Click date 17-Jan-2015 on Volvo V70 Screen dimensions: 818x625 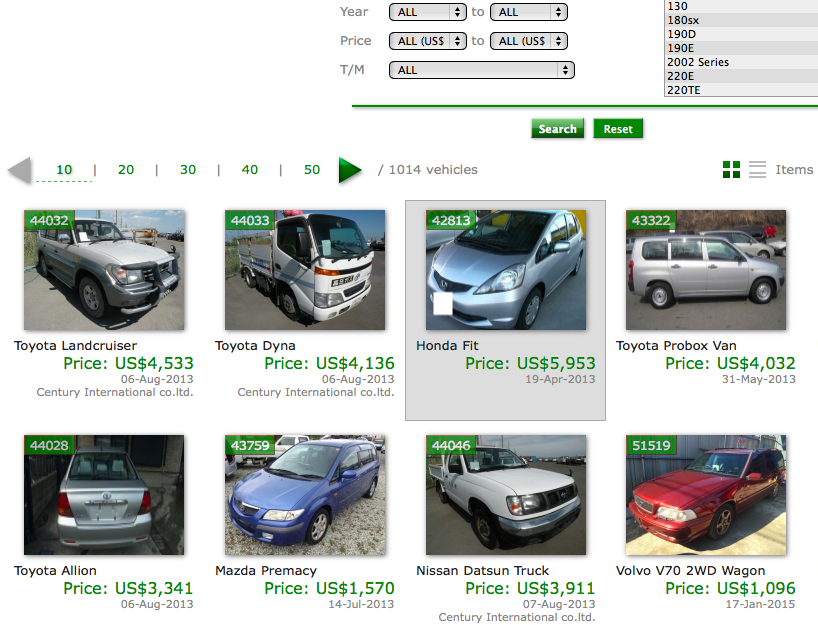[760, 604]
